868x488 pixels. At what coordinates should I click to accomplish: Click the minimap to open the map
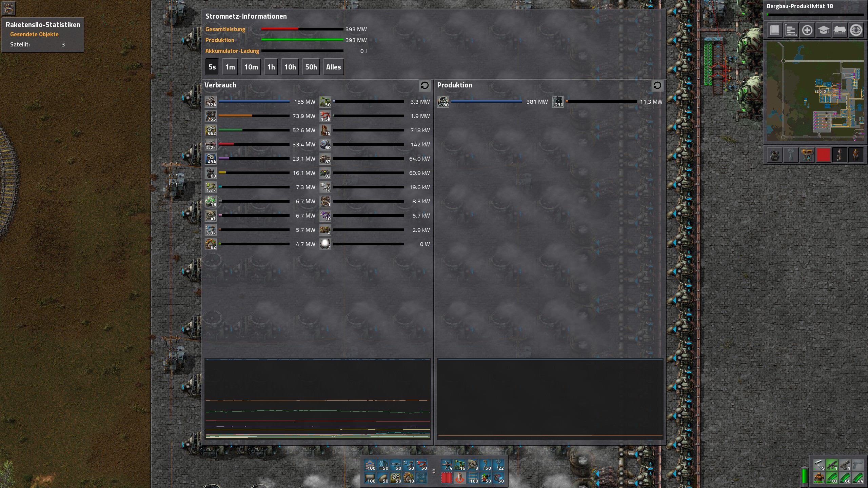tap(815, 91)
